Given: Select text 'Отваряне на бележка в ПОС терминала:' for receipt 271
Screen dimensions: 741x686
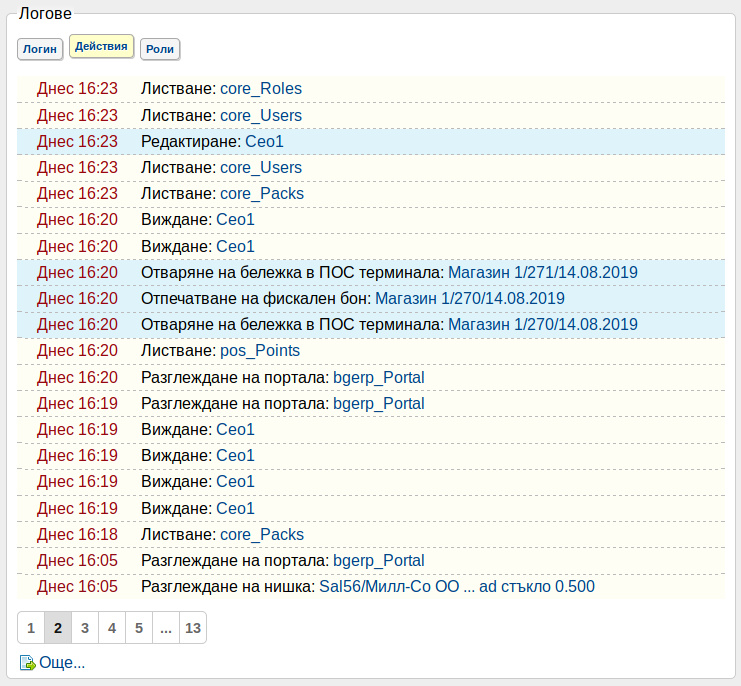Looking at the screenshot, I should click(x=292, y=272).
